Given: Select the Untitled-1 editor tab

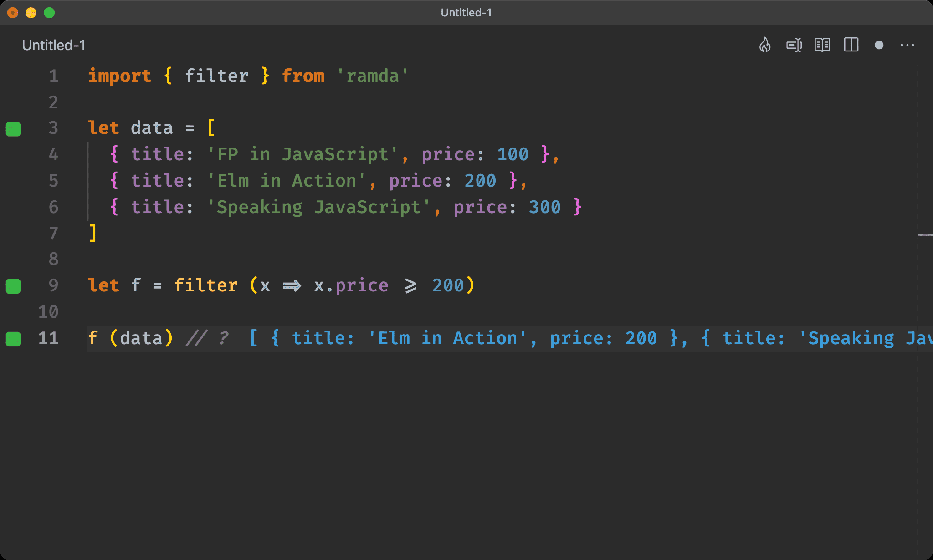Looking at the screenshot, I should [x=54, y=45].
